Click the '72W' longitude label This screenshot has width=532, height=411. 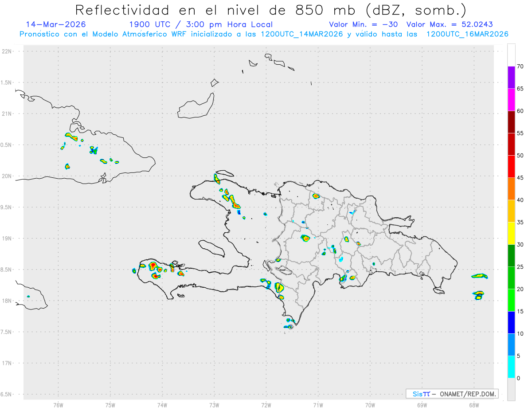[266, 405]
